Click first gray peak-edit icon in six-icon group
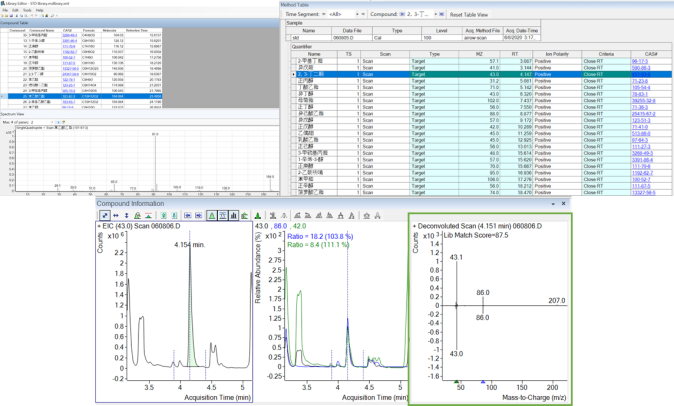Viewport: 674px width, 406px height. click(x=297, y=216)
